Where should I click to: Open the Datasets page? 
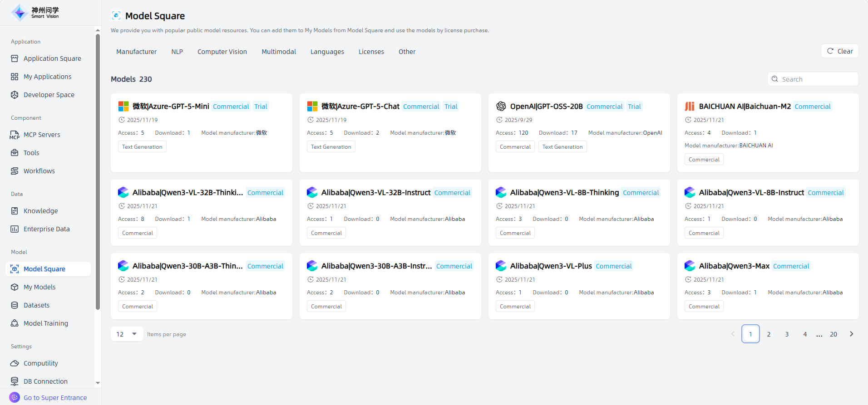coord(36,305)
